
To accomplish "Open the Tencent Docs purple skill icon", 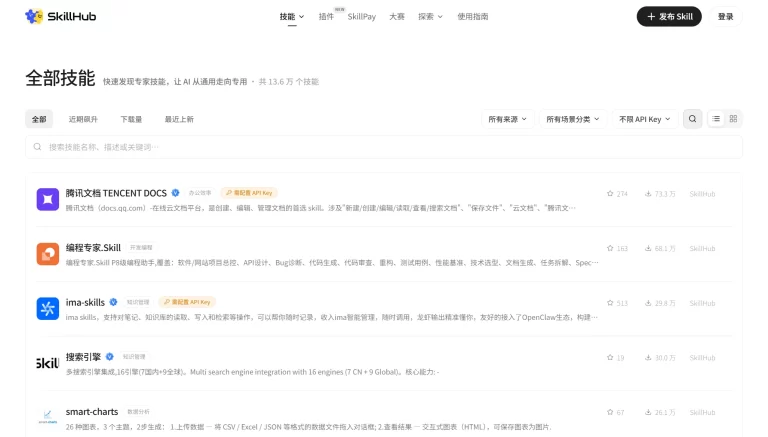I will tap(48, 199).
